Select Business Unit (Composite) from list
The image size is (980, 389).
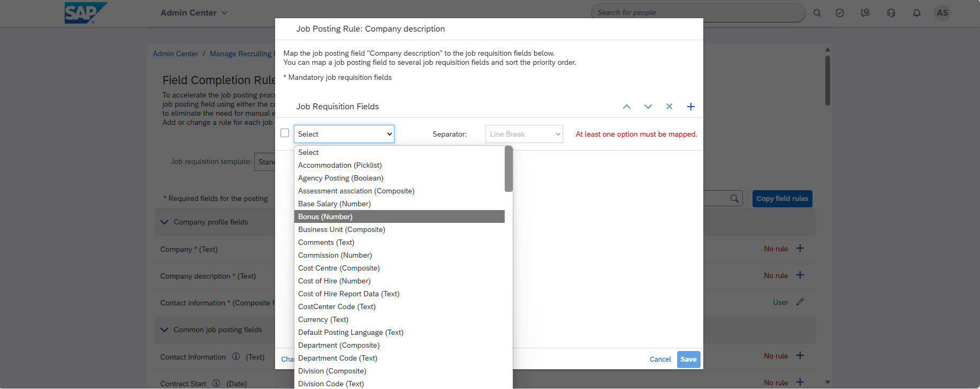399,229
